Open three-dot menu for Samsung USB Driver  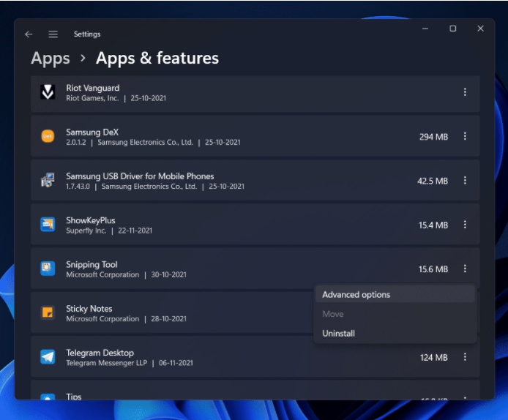465,181
